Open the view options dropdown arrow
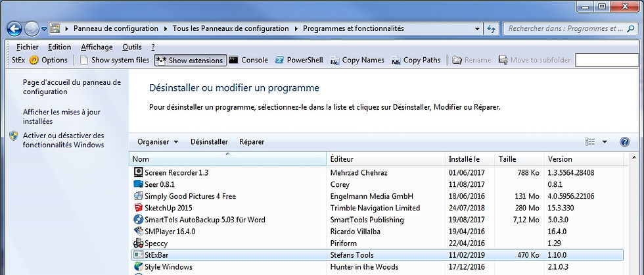The width and height of the screenshot is (644, 275). 605,142
